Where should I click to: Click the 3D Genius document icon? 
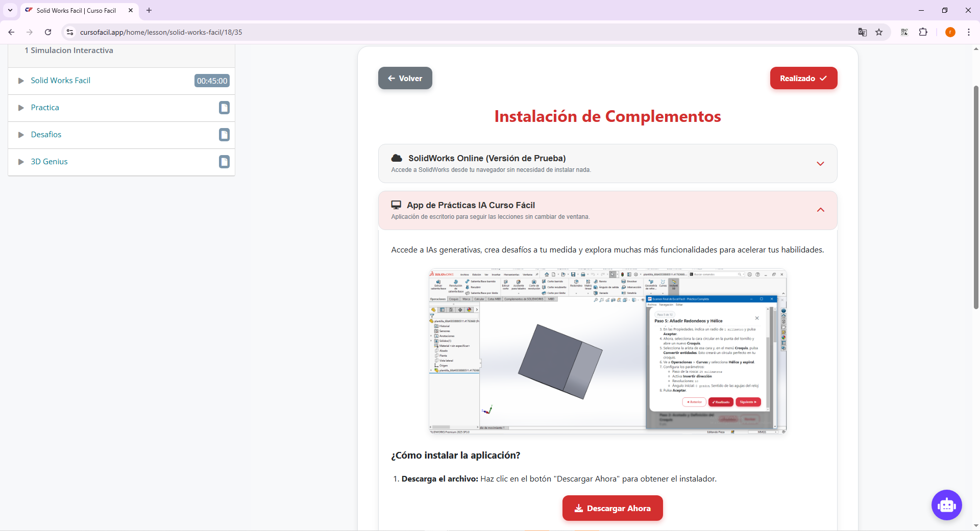(224, 162)
